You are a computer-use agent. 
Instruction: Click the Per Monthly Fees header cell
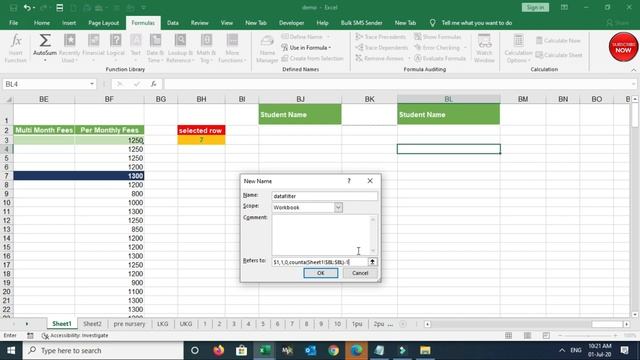(109, 130)
